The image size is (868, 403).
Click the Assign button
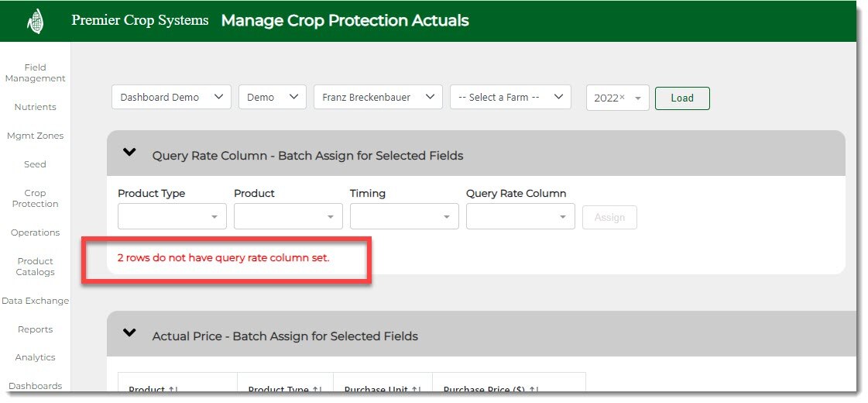coord(609,218)
